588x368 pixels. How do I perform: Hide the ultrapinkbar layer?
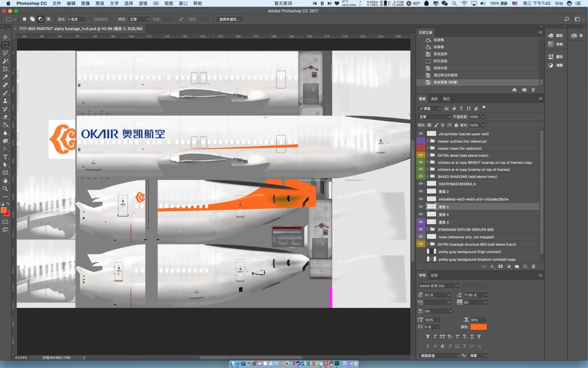click(421, 134)
